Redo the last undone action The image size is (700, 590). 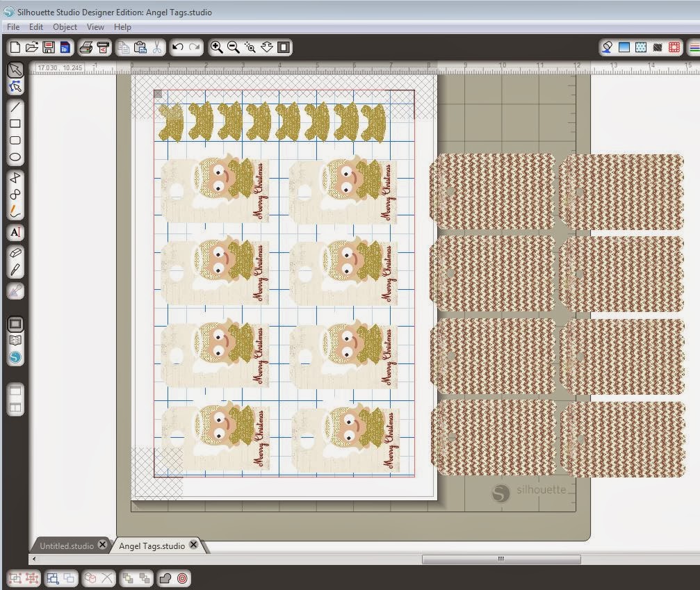tap(194, 47)
